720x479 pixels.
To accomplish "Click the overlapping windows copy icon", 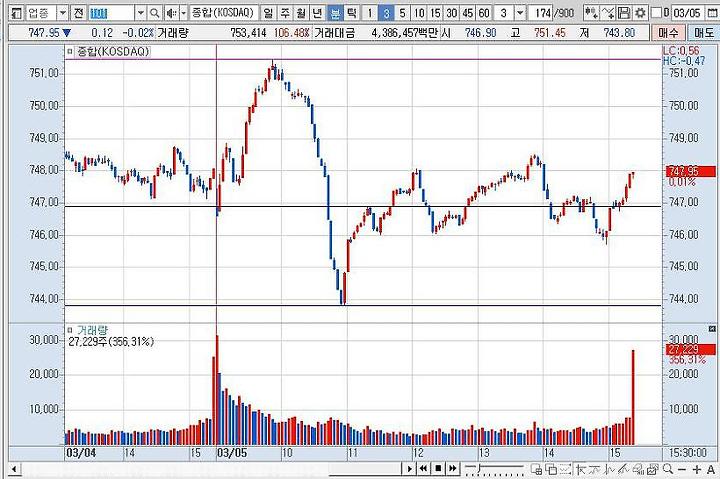I will tap(551, 469).
